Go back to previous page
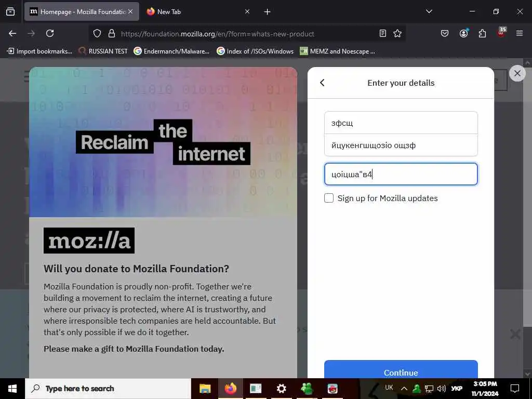Image resolution: width=532 pixels, height=399 pixels. click(x=12, y=33)
